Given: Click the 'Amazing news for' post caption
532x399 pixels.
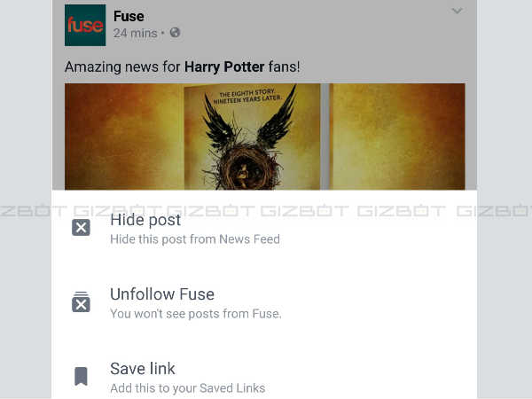Looking at the screenshot, I should [x=122, y=66].
